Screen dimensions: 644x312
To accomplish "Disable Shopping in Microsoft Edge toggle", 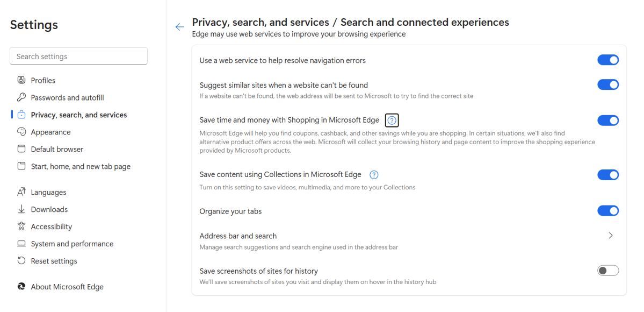I will [x=608, y=120].
